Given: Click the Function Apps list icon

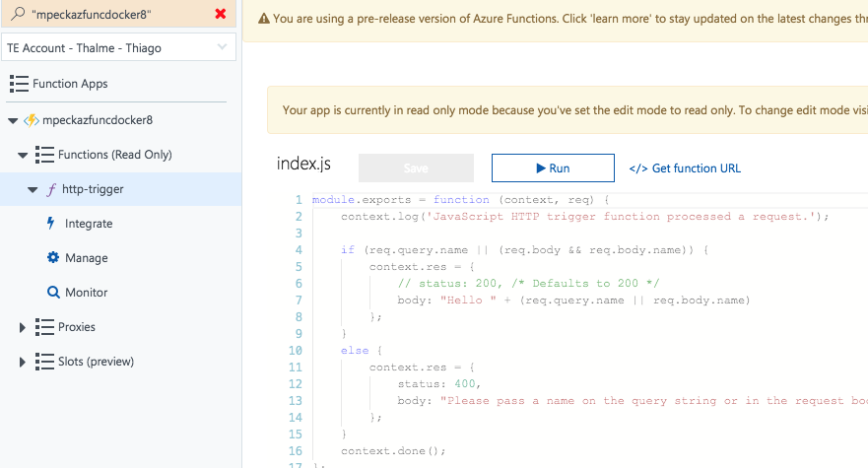Looking at the screenshot, I should tap(19, 84).
